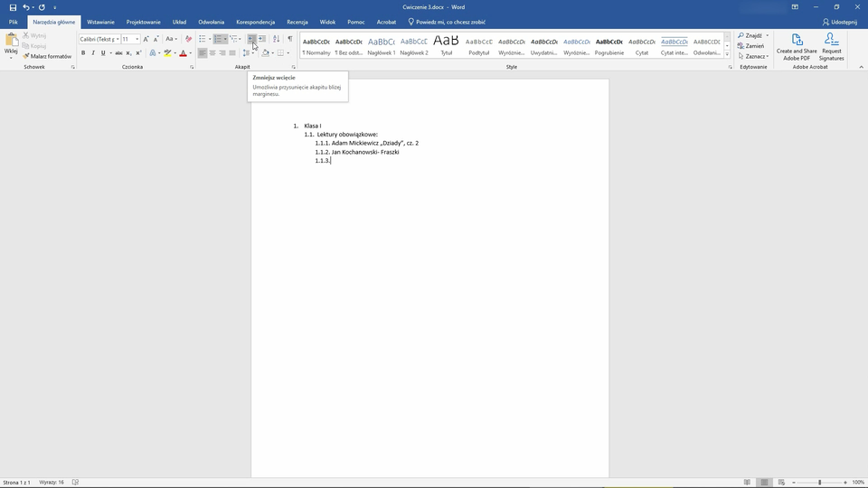The image size is (868, 488).
Task: Click the Zamień replace button
Action: pos(753,46)
